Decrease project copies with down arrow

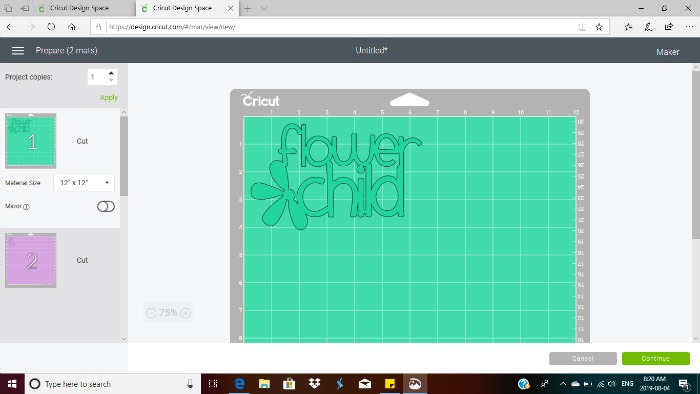click(x=111, y=80)
